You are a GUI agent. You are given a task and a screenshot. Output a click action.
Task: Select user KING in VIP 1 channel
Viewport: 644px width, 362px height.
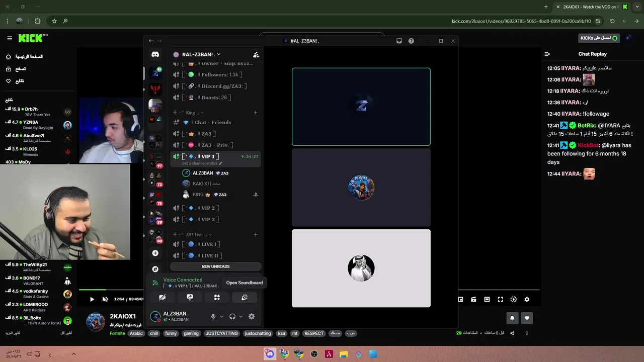point(215,195)
